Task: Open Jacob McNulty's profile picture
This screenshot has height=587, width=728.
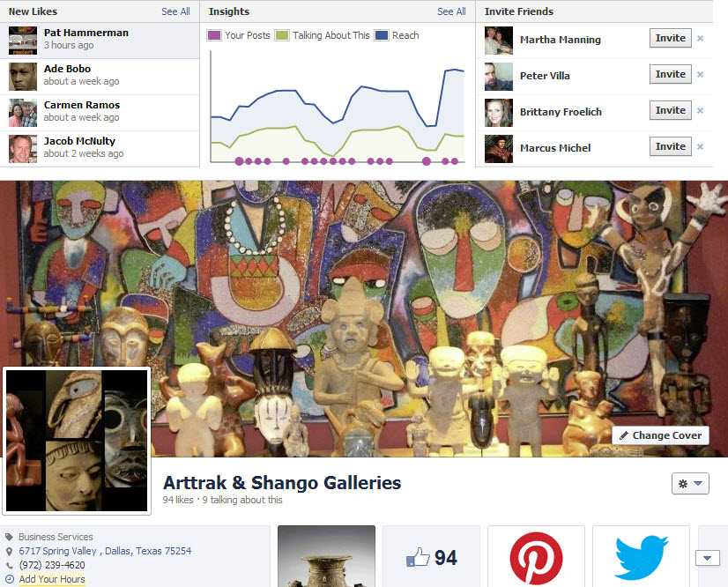Action: click(x=23, y=149)
